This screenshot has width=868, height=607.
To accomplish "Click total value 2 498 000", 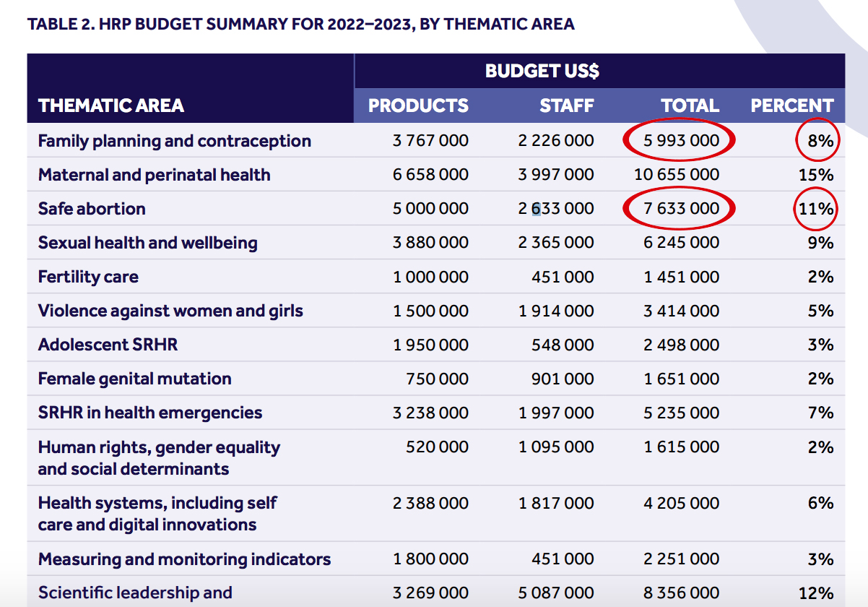I will click(x=682, y=345).
